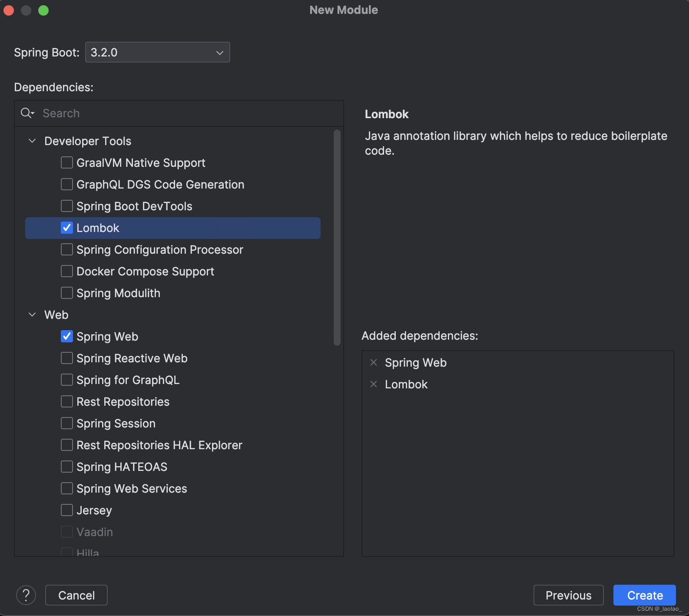Select the Spring HATEOAS label
The image size is (689, 616).
122,467
